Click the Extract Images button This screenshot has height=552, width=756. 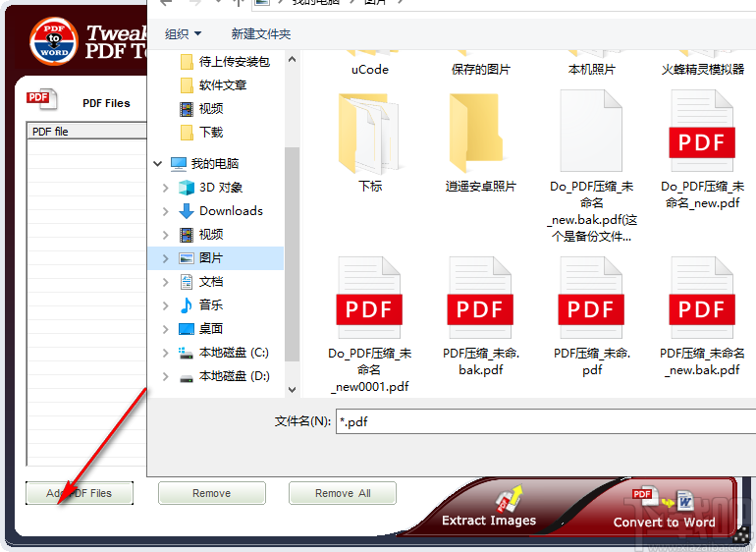(x=489, y=508)
